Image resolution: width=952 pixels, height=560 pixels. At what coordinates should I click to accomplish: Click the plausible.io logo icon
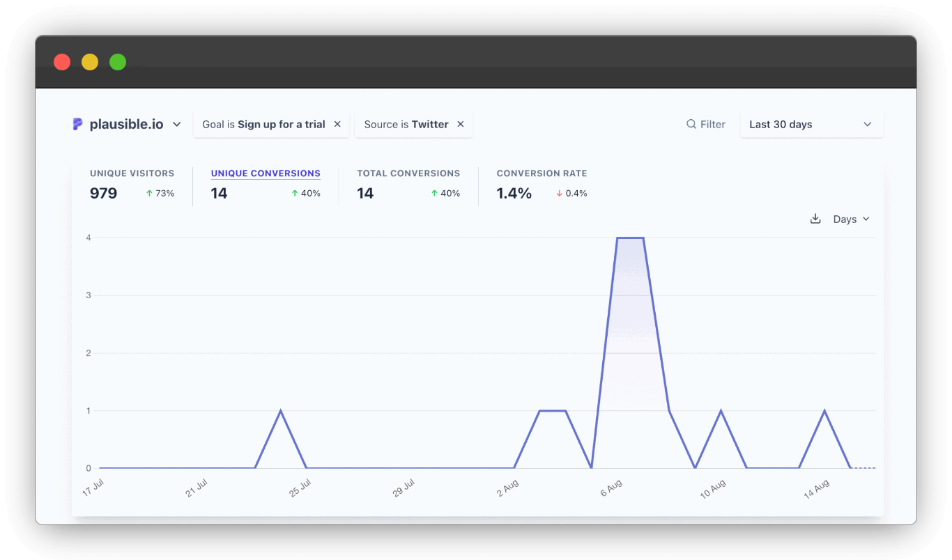click(77, 124)
